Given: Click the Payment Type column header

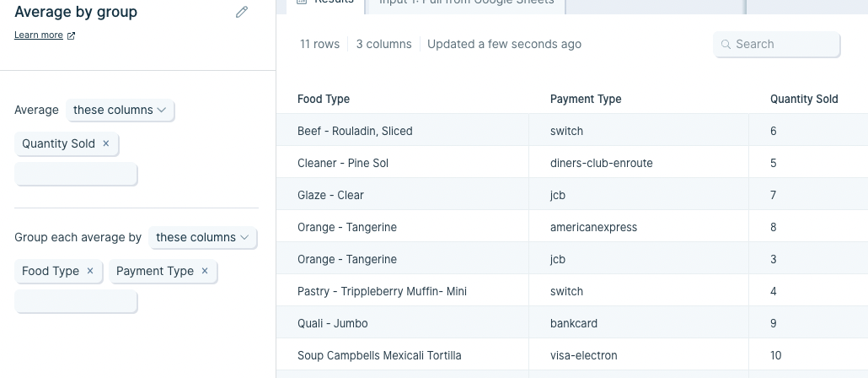Looking at the screenshot, I should point(586,100).
